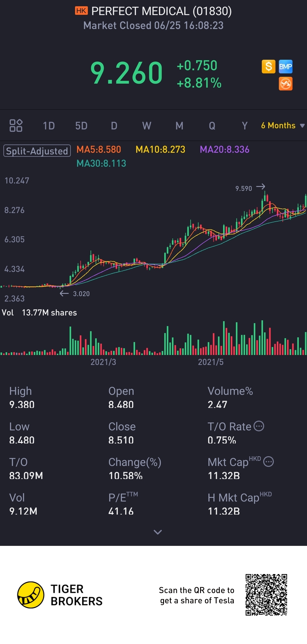Click the Tiger Brokers logo
Image resolution: width=307 pixels, height=644 pixels.
[x=31, y=595]
